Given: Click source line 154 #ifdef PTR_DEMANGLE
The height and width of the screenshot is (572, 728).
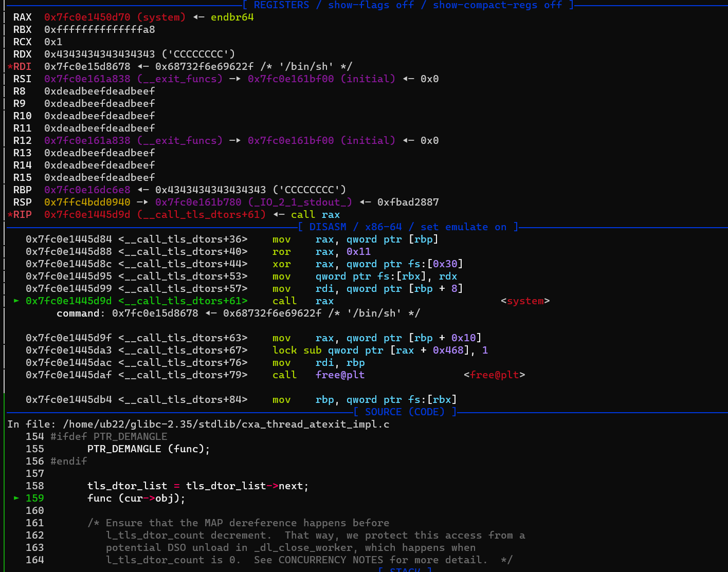Looking at the screenshot, I should pyautogui.click(x=96, y=436).
